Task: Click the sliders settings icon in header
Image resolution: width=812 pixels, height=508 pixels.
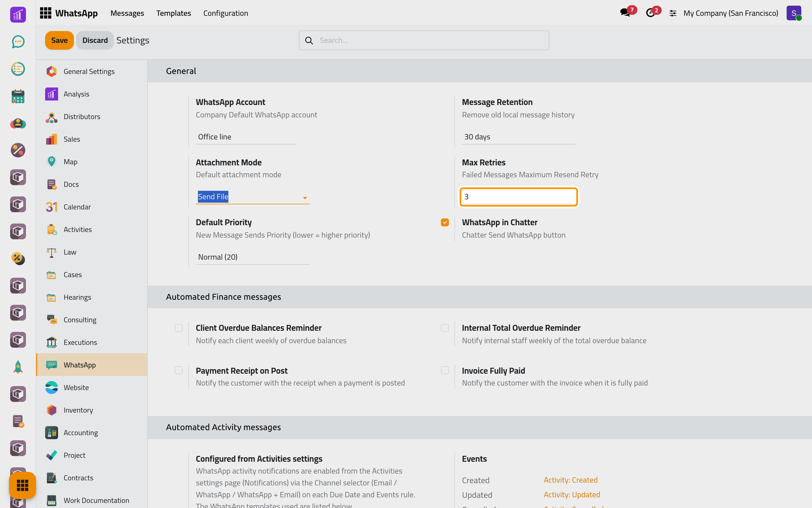Action: point(673,13)
